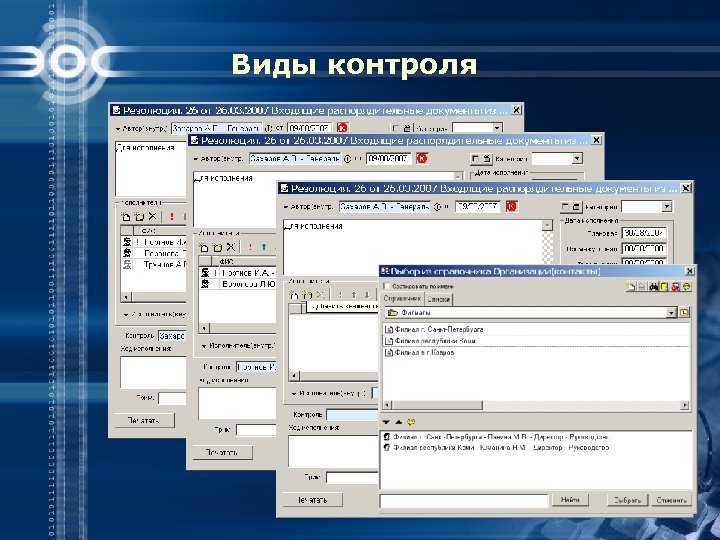Expand the Исполнитель arrow in the middle Resolution window

pyautogui.click(x=204, y=346)
